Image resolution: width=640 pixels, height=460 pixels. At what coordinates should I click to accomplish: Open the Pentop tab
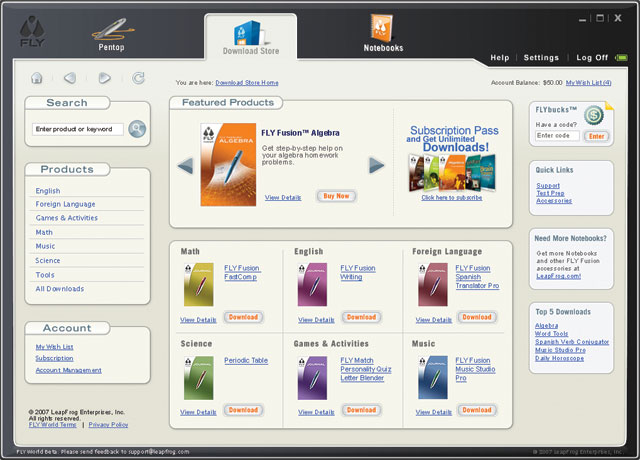[112, 34]
